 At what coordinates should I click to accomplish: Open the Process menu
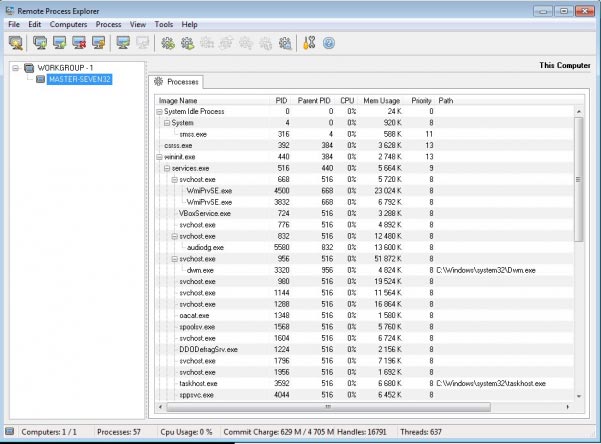click(x=108, y=23)
